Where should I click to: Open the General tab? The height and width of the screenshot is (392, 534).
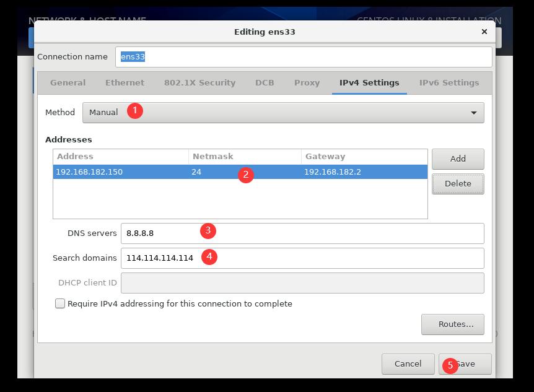coord(68,82)
